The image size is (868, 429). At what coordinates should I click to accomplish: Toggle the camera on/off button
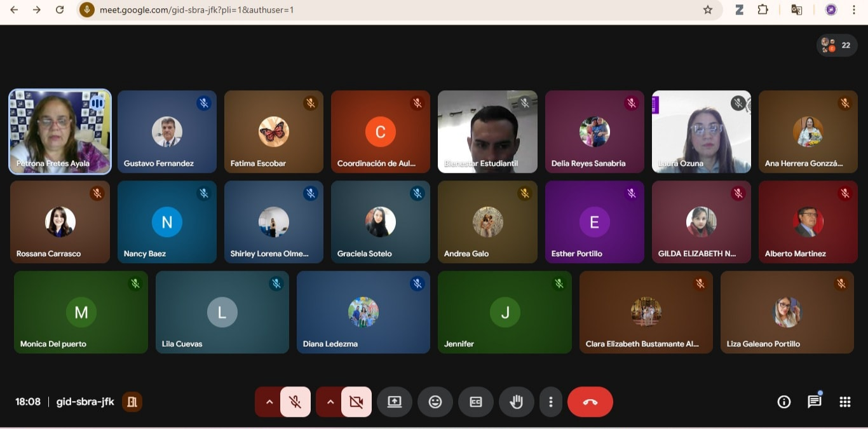356,402
